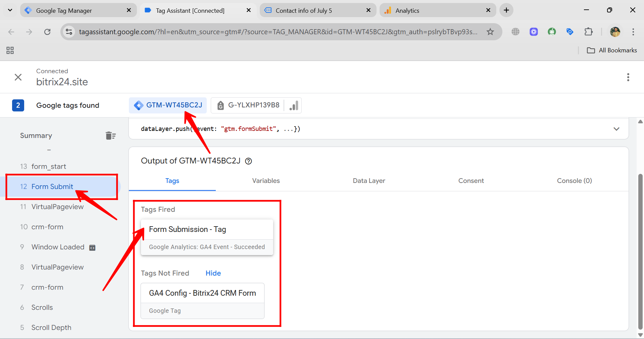
Task: Open Chrome's three-dot menu
Action: click(x=633, y=32)
